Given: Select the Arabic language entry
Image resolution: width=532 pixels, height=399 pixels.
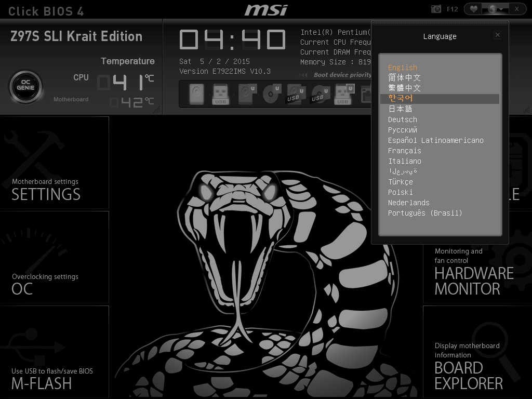Looking at the screenshot, I should (x=403, y=171).
